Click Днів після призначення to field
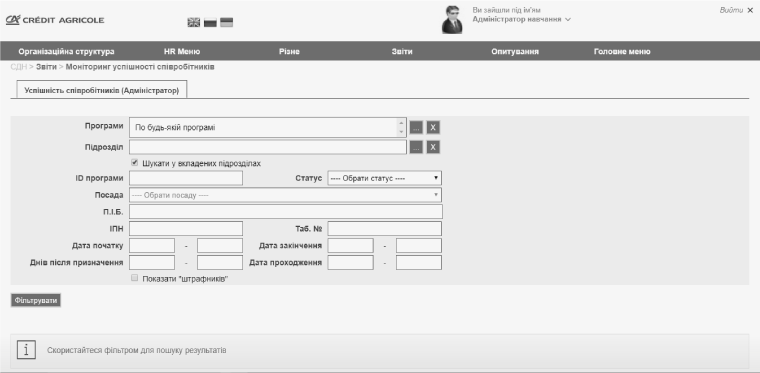 tap(220, 263)
